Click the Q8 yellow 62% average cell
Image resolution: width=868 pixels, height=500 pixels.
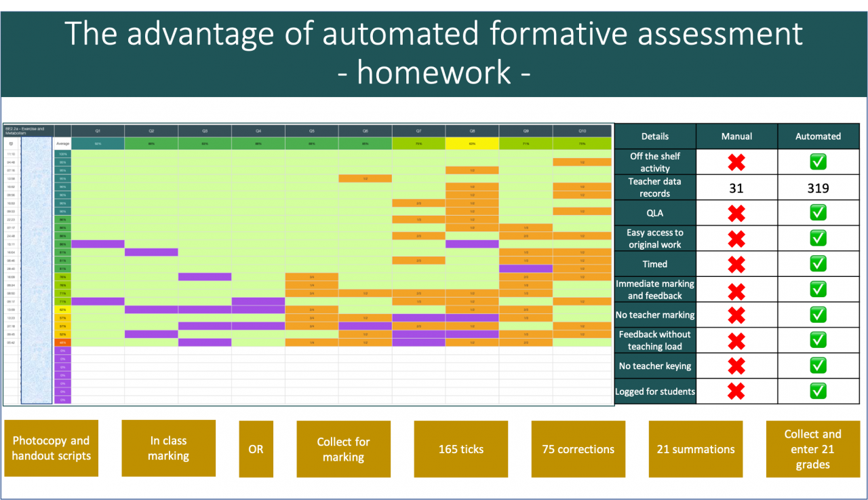point(472,143)
